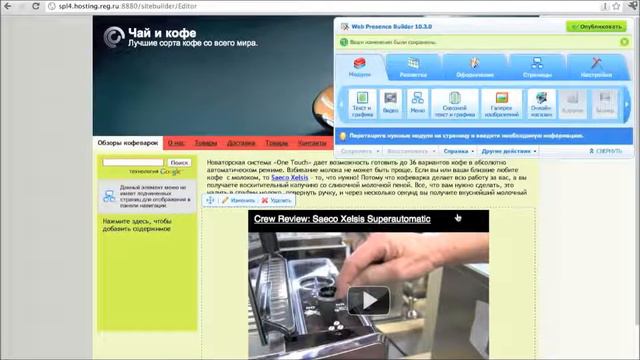Click Нажмите здесь to add content
This screenshot has width=640, height=360.
coord(137,225)
